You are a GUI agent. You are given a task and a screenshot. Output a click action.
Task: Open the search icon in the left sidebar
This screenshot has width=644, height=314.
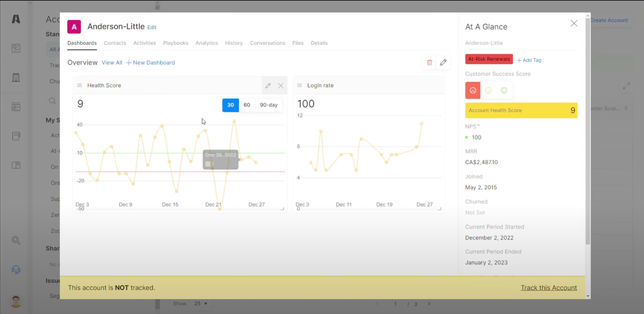pos(15,240)
